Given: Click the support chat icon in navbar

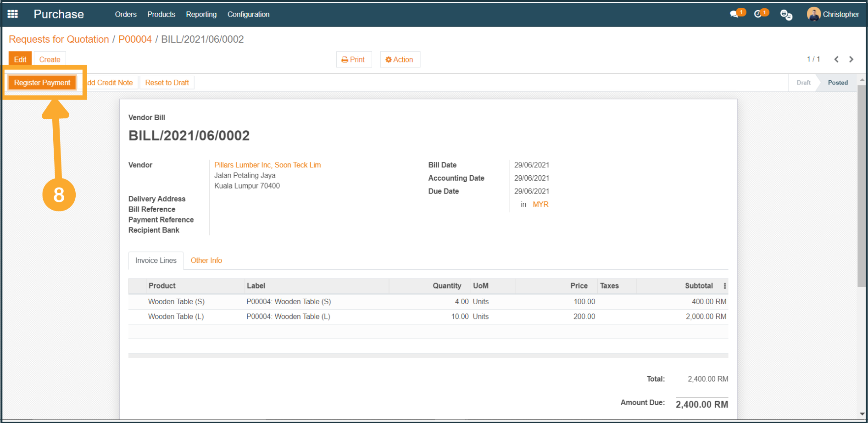Looking at the screenshot, I should pyautogui.click(x=786, y=15).
